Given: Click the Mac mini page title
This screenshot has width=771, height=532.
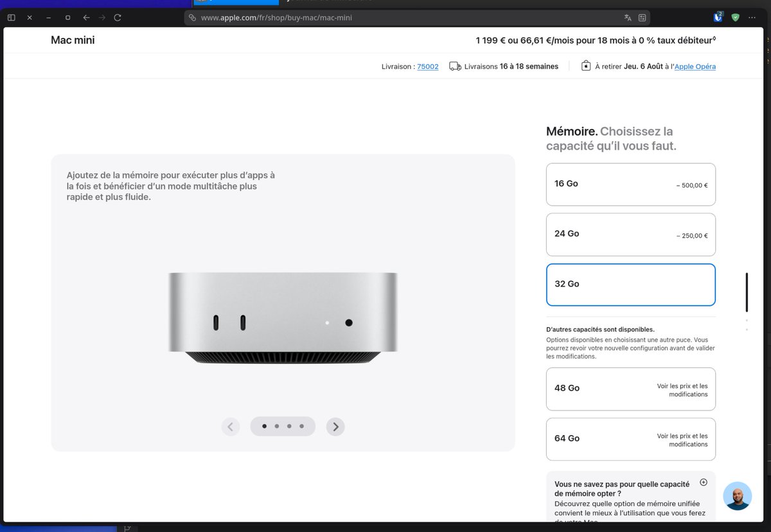Looking at the screenshot, I should click(x=73, y=40).
